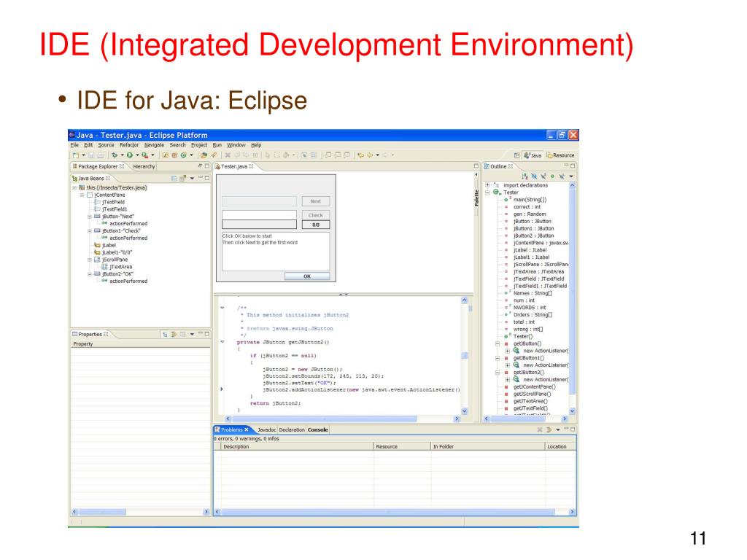Expand import declarations in Outline
Screen dimensions: 747x560
pos(487,185)
